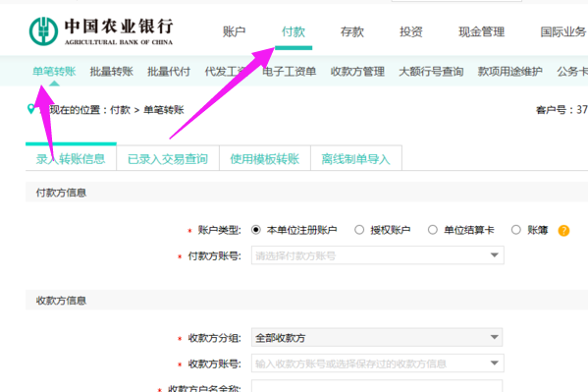Image resolution: width=588 pixels, height=392 pixels.
Task: Select 本单位注册账户 radio button
Action: pos(256,230)
